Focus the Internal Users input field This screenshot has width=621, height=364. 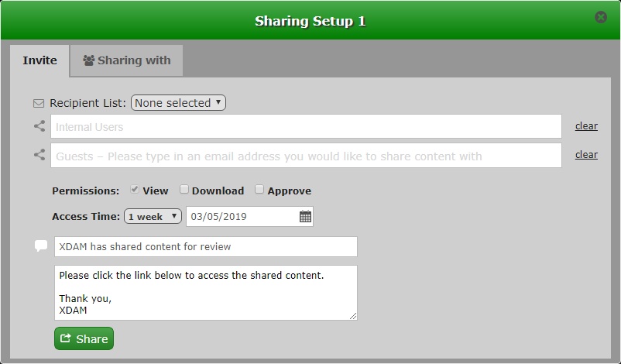(x=306, y=126)
